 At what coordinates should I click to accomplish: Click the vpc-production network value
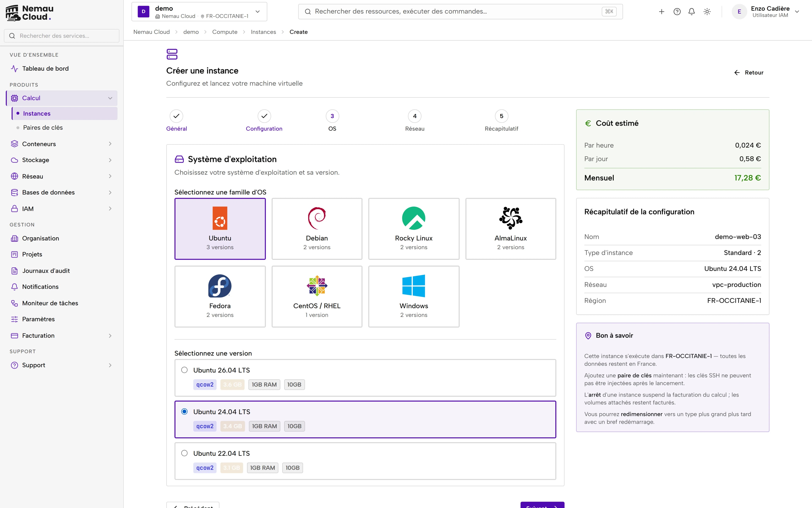click(x=737, y=284)
